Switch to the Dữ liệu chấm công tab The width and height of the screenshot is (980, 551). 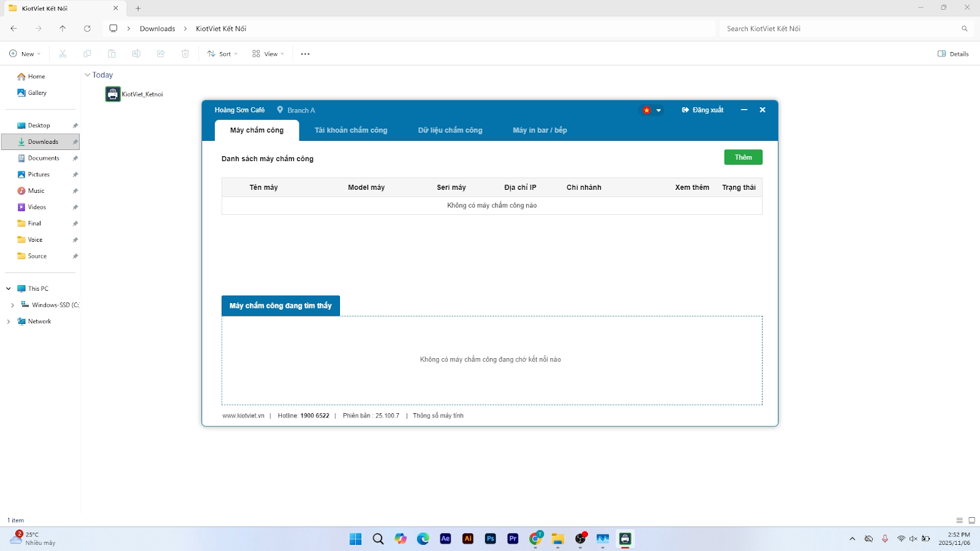pyautogui.click(x=450, y=130)
